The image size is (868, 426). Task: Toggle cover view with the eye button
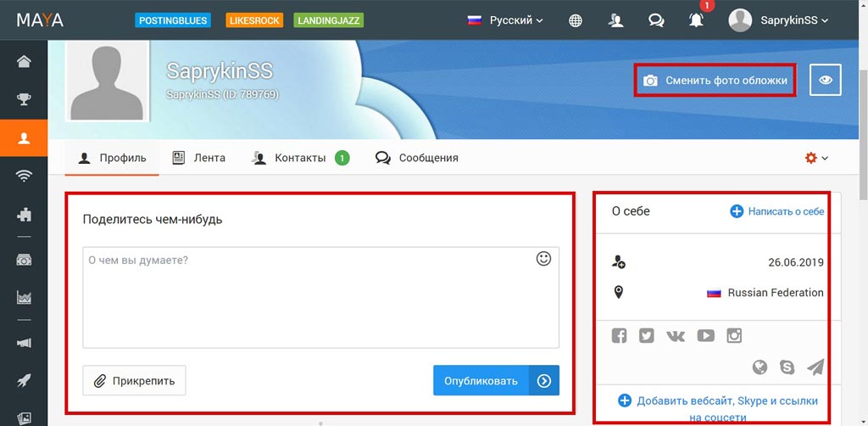click(x=826, y=81)
